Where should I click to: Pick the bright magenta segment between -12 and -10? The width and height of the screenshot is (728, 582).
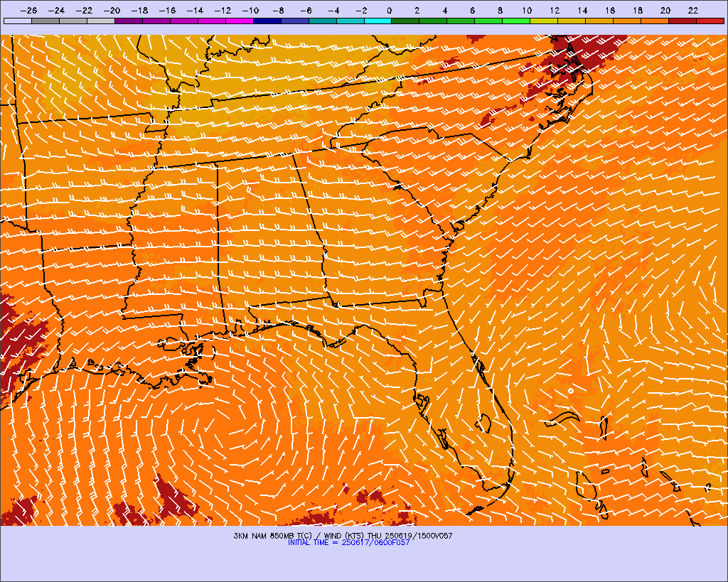click(x=239, y=21)
